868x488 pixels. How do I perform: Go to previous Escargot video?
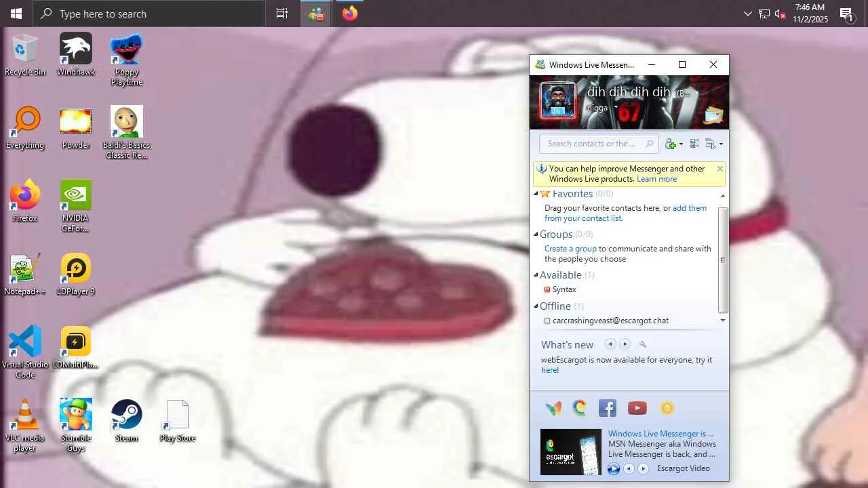[x=629, y=468]
